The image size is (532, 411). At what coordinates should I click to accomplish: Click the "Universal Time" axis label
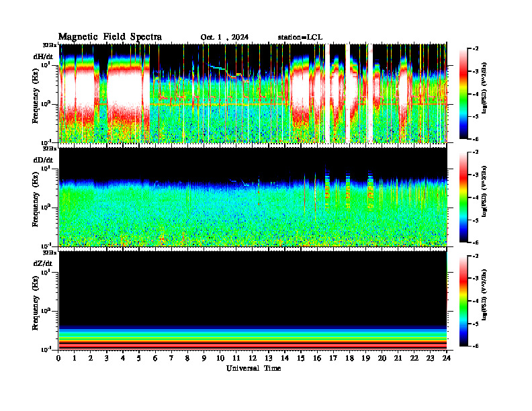click(x=253, y=368)
